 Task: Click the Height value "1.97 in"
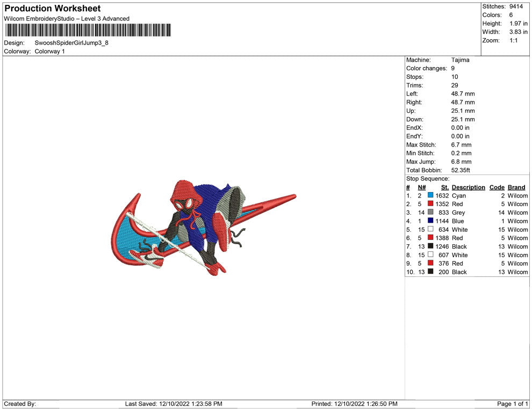point(519,24)
